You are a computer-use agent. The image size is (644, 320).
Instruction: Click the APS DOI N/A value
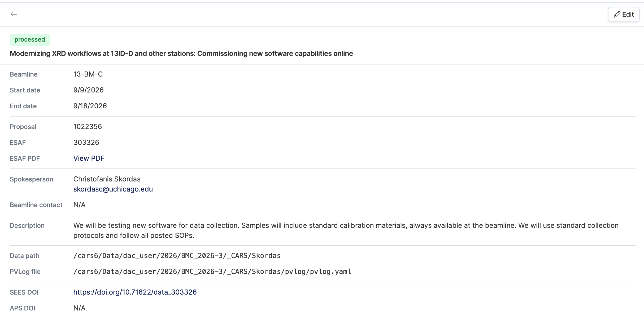(x=79, y=308)
